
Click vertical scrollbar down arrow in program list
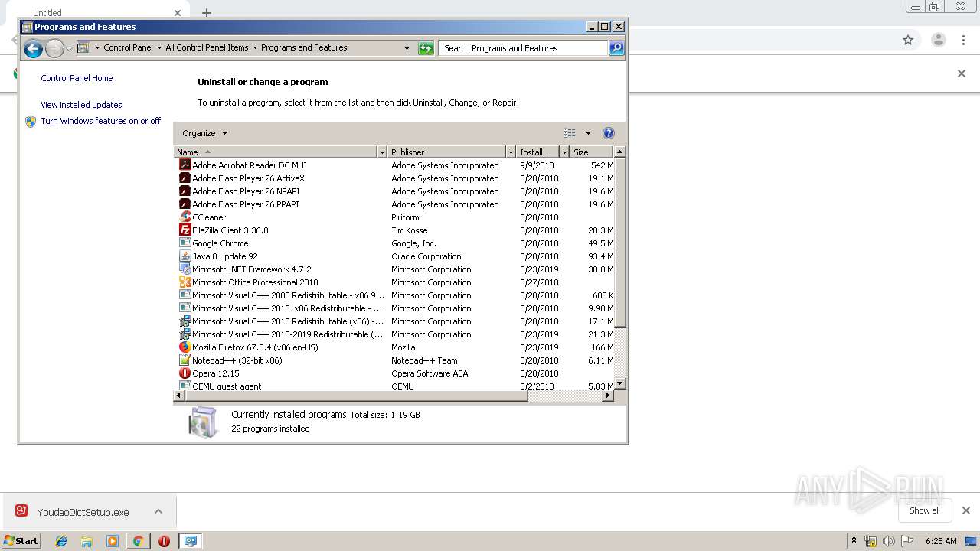click(x=620, y=383)
